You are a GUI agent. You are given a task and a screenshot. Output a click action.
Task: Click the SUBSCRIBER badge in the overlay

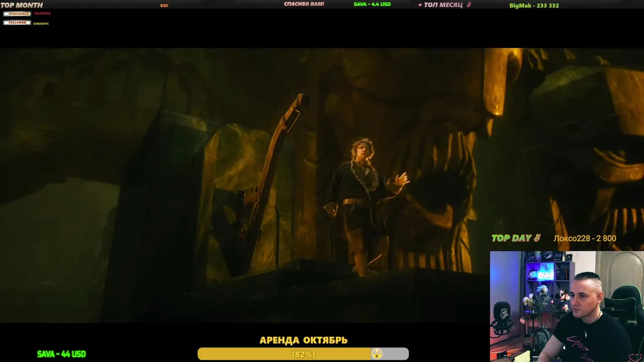17,14
